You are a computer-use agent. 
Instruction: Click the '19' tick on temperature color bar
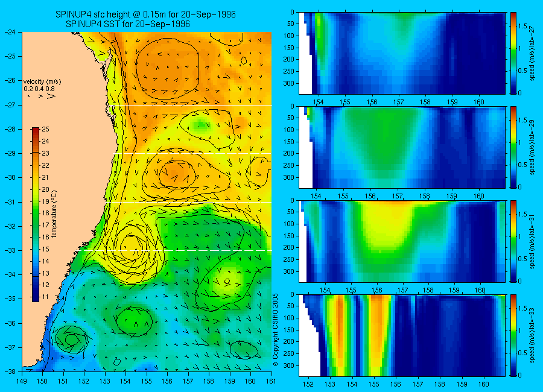tap(46, 201)
